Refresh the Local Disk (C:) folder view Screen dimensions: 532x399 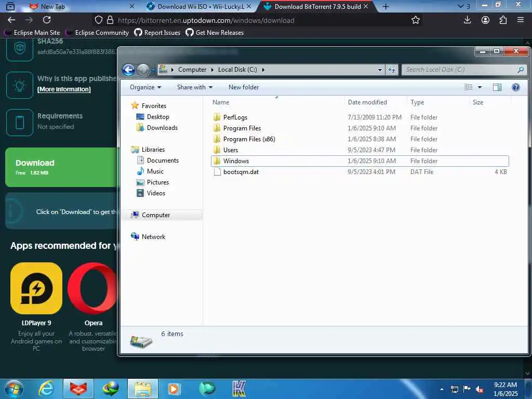pyautogui.click(x=392, y=70)
